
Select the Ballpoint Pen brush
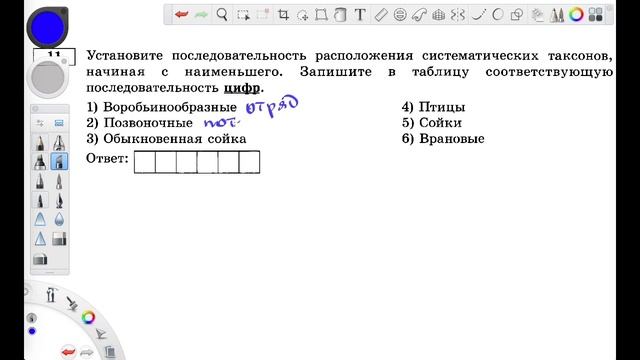[40, 181]
